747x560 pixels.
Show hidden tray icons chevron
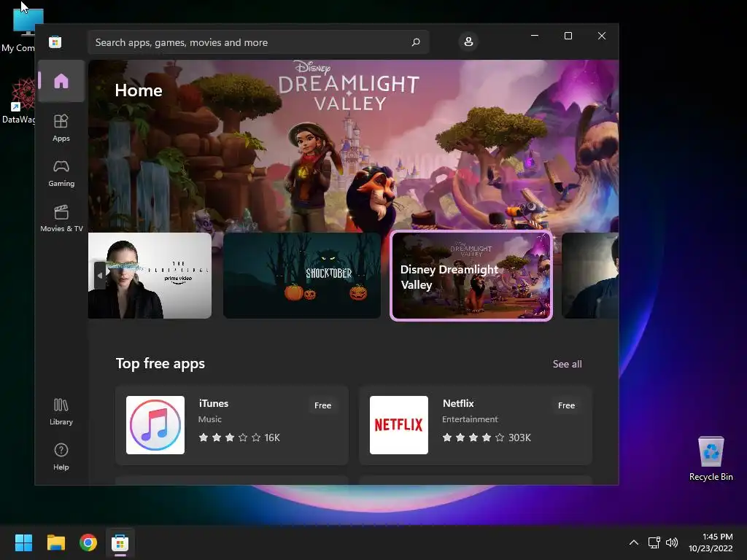tap(634, 542)
